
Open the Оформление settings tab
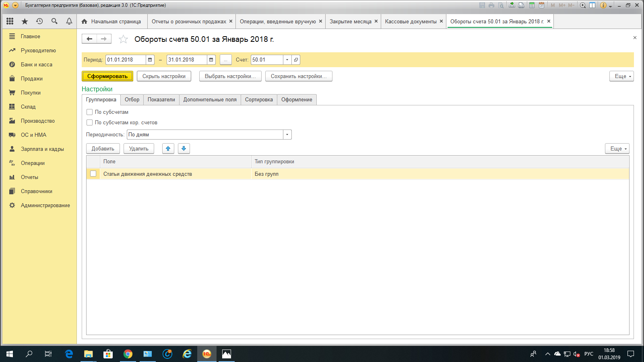[297, 100]
